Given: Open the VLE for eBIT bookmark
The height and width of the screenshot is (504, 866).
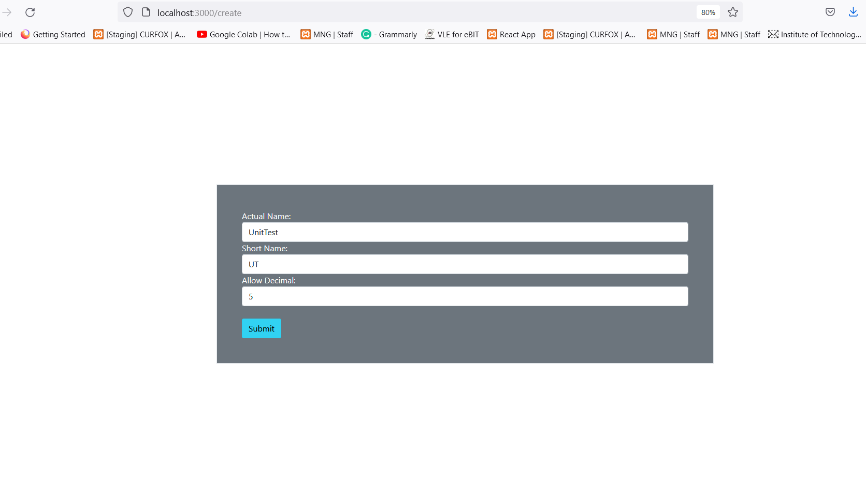Looking at the screenshot, I should tap(452, 34).
